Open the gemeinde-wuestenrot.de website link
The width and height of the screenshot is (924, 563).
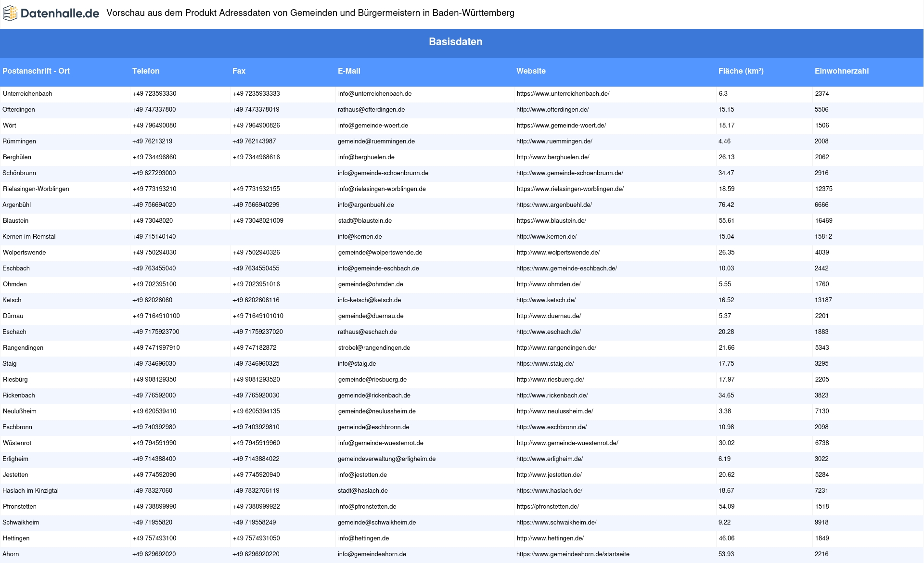tap(567, 443)
